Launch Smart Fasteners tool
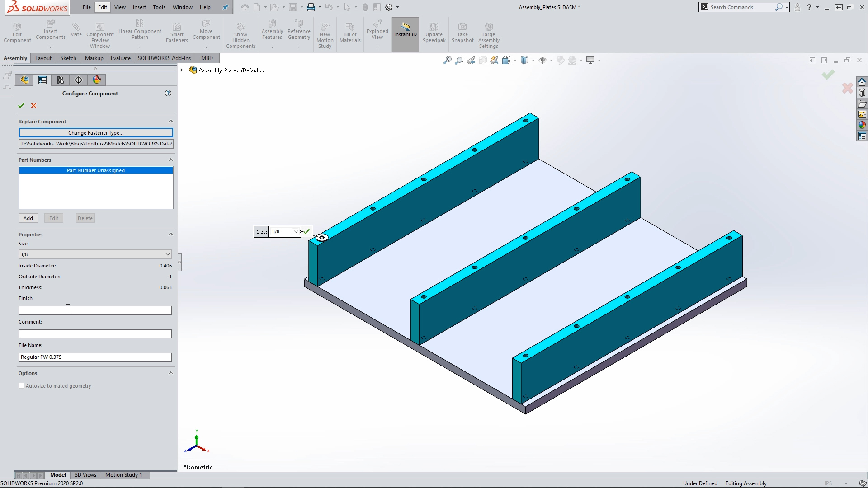The height and width of the screenshot is (488, 868). click(177, 33)
